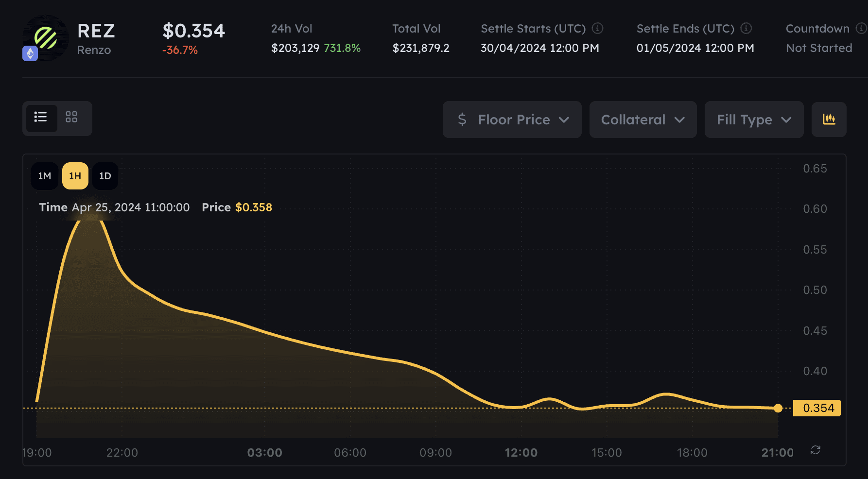Image resolution: width=868 pixels, height=479 pixels.
Task: Click the current price dot on the chart line
Action: 779,408
